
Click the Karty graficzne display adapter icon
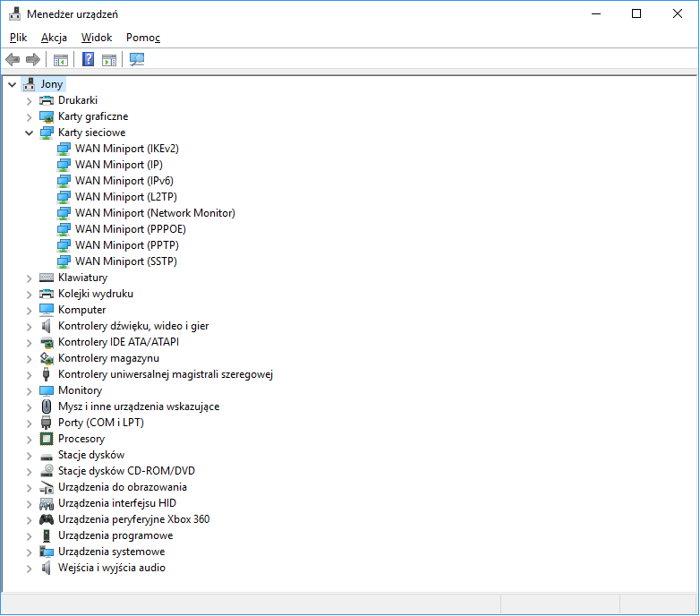click(47, 116)
